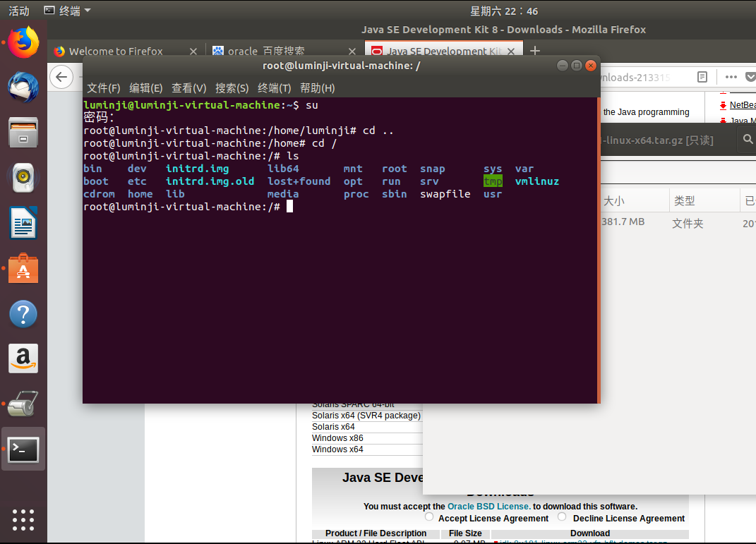Open terminal 查看(V) menu
This screenshot has width=756, height=544.
tap(188, 88)
